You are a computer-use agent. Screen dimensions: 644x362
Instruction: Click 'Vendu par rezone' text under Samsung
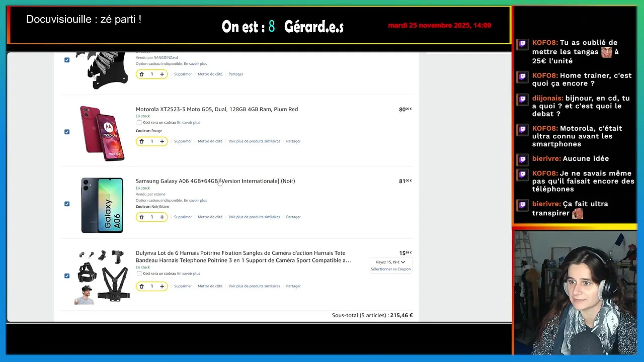pyautogui.click(x=150, y=194)
